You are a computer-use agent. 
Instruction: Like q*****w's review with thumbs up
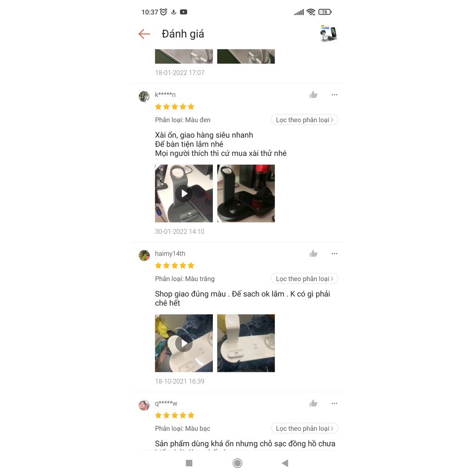313,403
